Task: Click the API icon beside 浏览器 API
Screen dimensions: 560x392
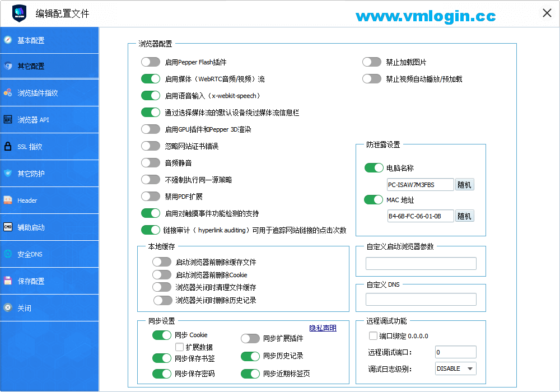Action: [8, 120]
